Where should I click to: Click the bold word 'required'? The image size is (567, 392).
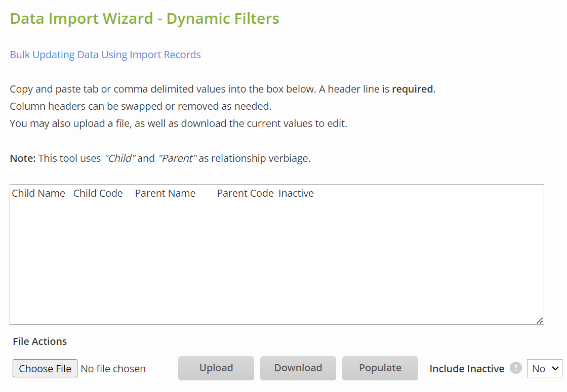[x=412, y=89]
